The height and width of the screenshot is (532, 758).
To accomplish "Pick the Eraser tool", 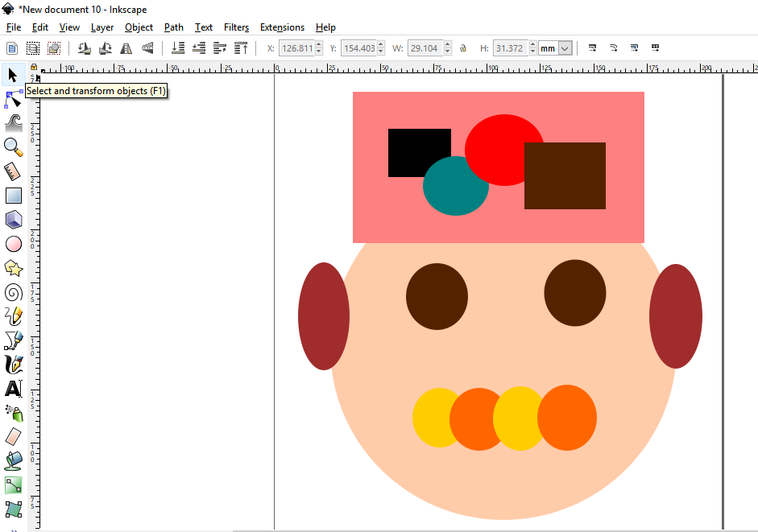I will (x=13, y=437).
